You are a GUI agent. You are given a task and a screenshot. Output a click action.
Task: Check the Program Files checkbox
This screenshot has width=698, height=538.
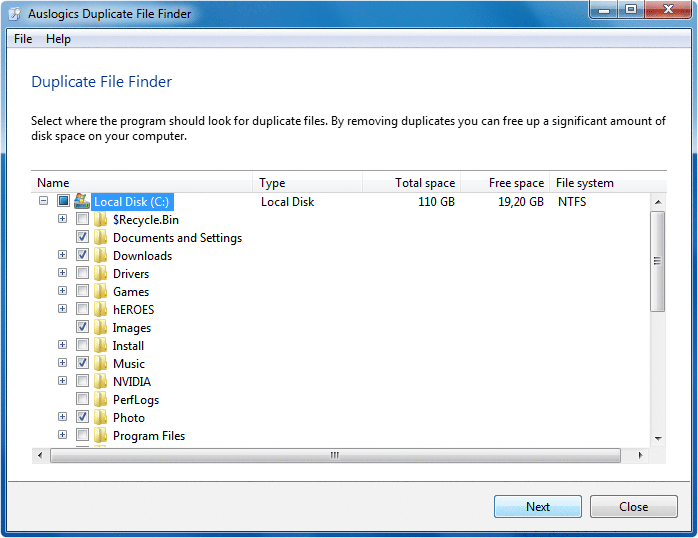coord(82,434)
